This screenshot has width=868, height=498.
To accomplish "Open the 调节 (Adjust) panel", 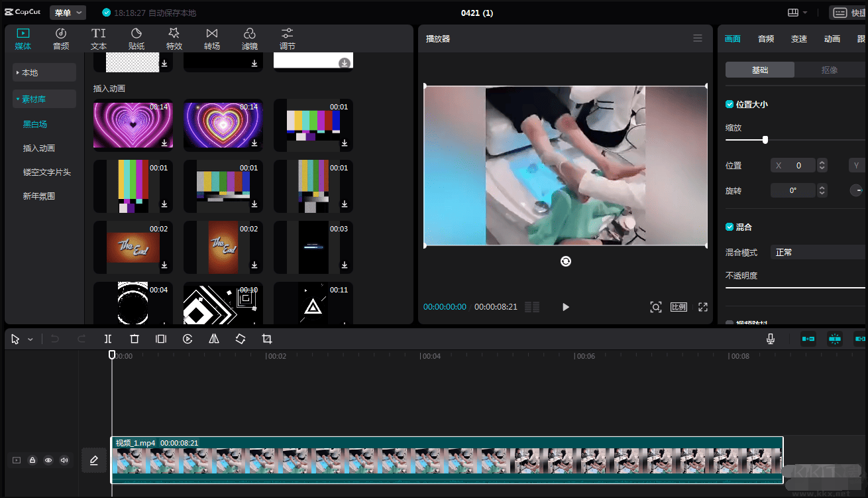I will click(288, 39).
